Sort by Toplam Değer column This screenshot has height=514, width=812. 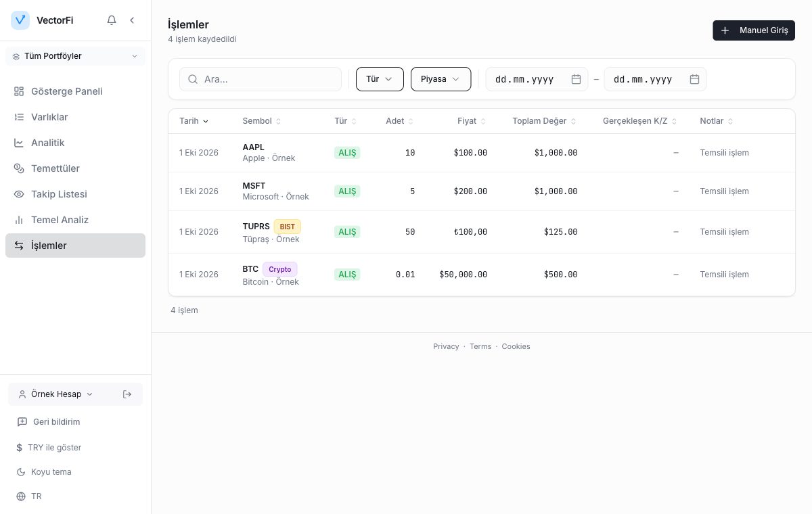tap(545, 121)
